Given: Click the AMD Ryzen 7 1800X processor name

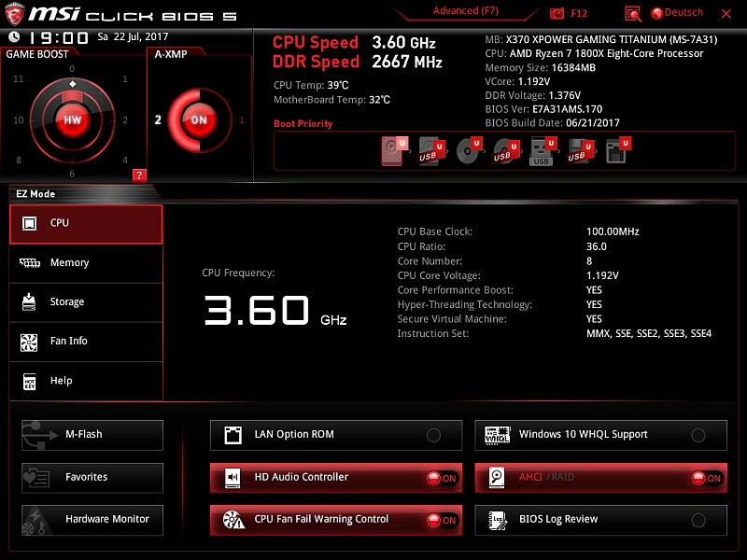Looking at the screenshot, I should coord(606,53).
